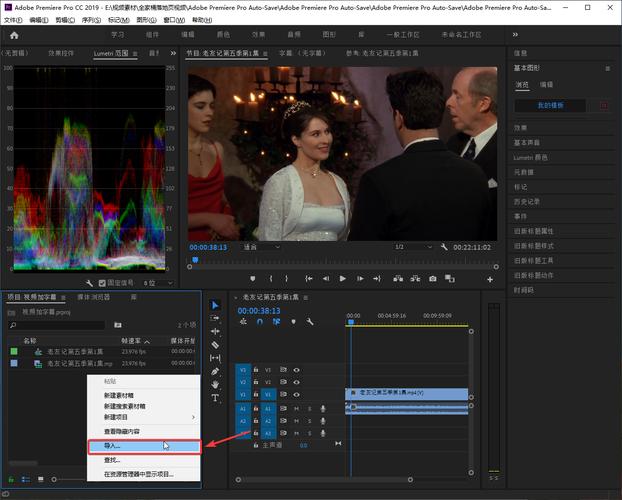The image size is (622, 500).
Task: Toggle V2 track output eye
Action: click(296, 382)
